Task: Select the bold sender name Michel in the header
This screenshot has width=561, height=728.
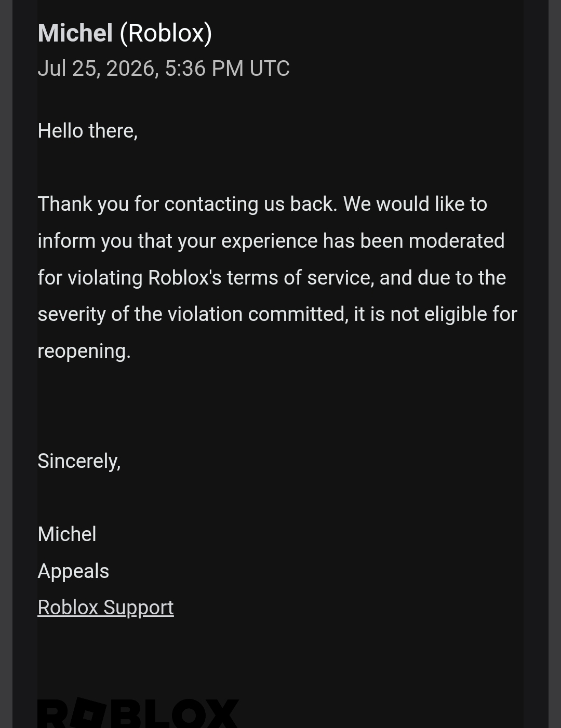Action: click(75, 33)
